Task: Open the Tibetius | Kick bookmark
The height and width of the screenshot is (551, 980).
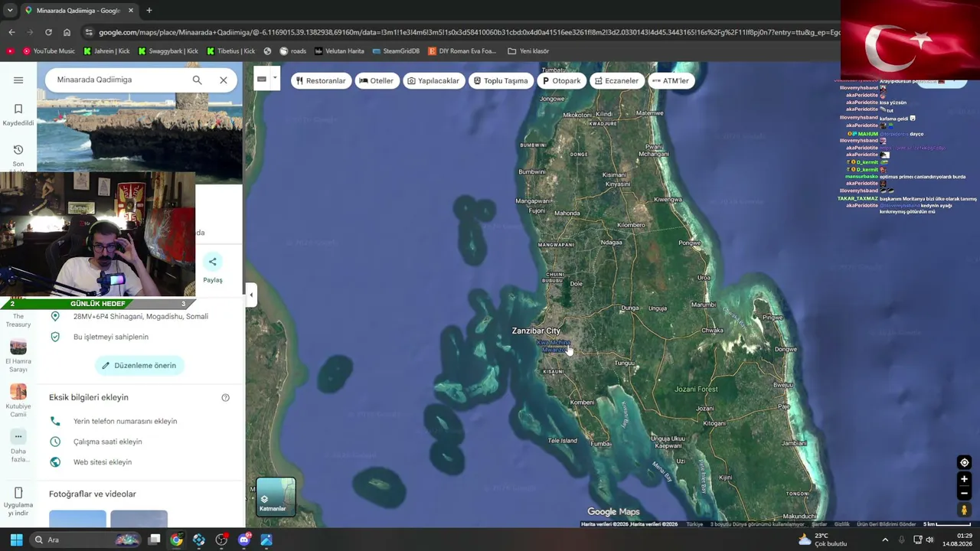Action: pyautogui.click(x=230, y=51)
